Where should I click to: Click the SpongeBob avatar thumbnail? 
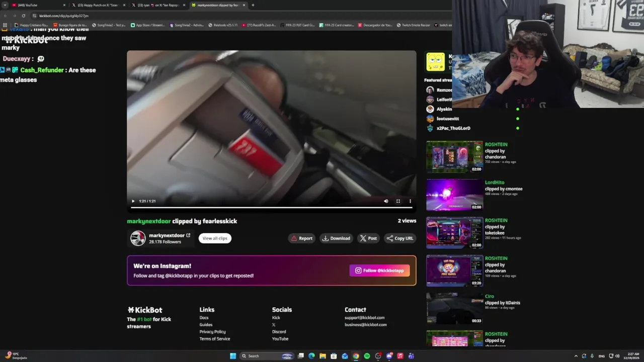436,62
